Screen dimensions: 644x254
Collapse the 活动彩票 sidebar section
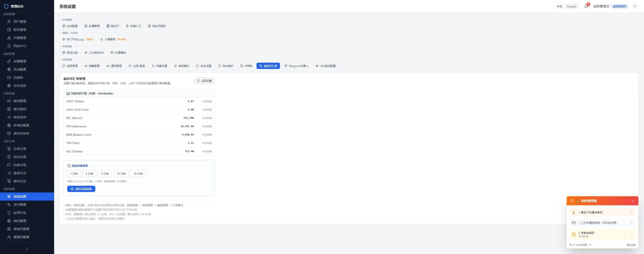[49, 54]
